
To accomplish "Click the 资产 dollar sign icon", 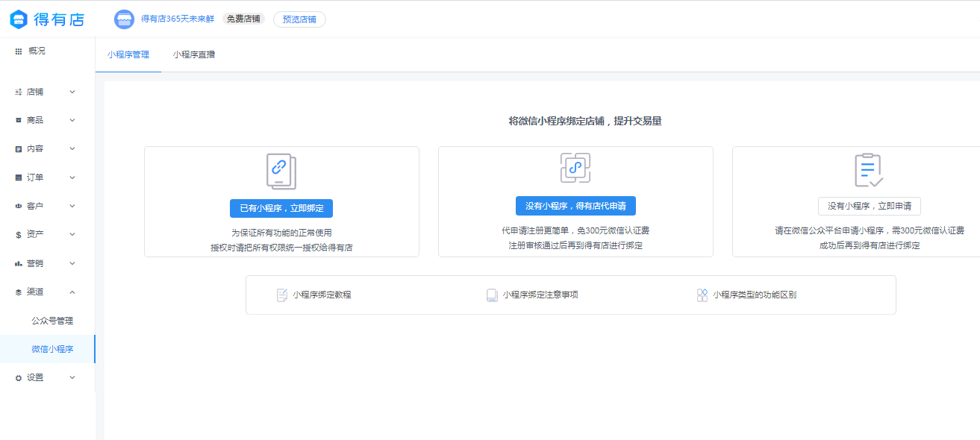I will pyautogui.click(x=19, y=234).
